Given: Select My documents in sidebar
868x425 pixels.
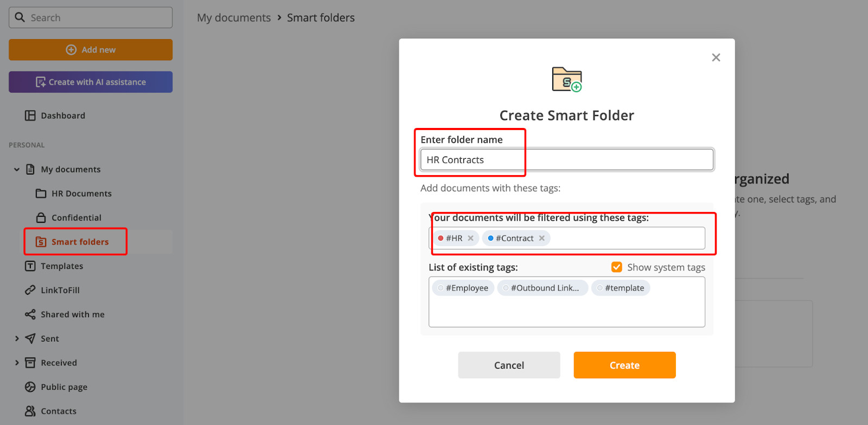Looking at the screenshot, I should click(x=71, y=169).
